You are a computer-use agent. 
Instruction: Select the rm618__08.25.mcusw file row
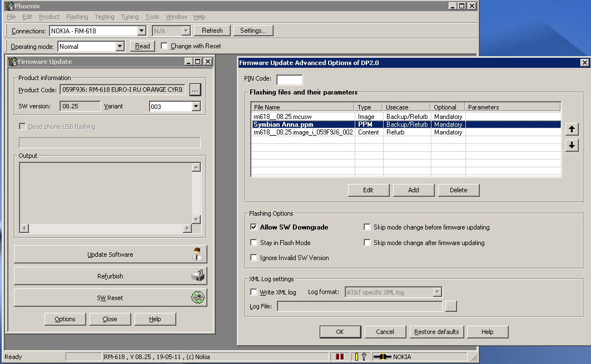point(406,117)
